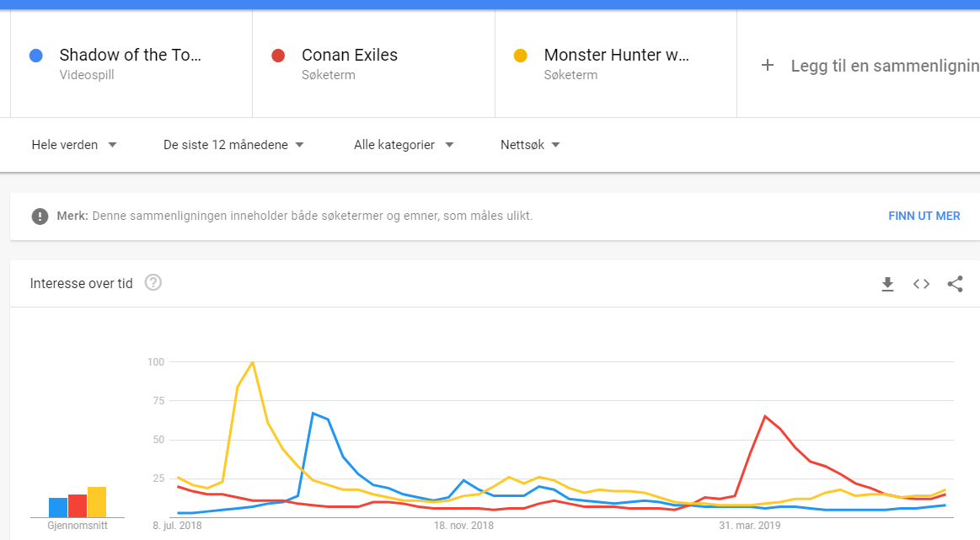This screenshot has width=980, height=540.
Task: Click the share icon for the chart
Action: point(955,284)
